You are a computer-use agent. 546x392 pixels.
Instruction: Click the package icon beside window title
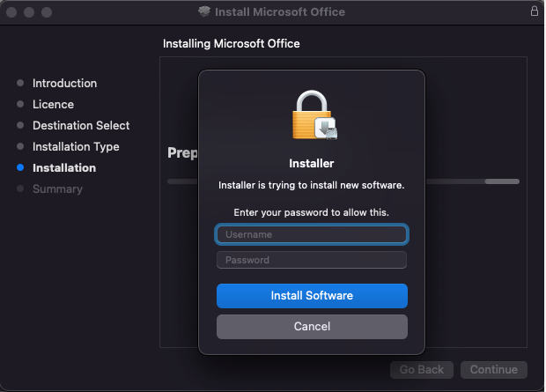click(x=204, y=11)
